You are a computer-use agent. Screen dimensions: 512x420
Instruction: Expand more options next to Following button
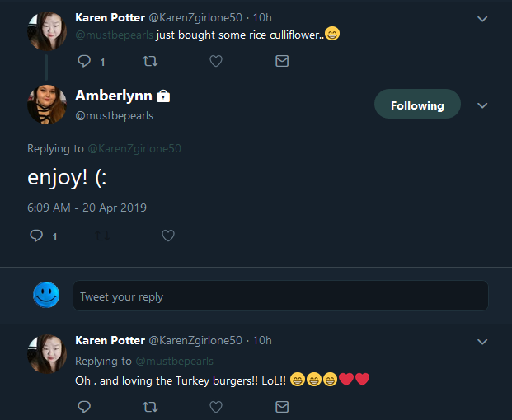[482, 105]
